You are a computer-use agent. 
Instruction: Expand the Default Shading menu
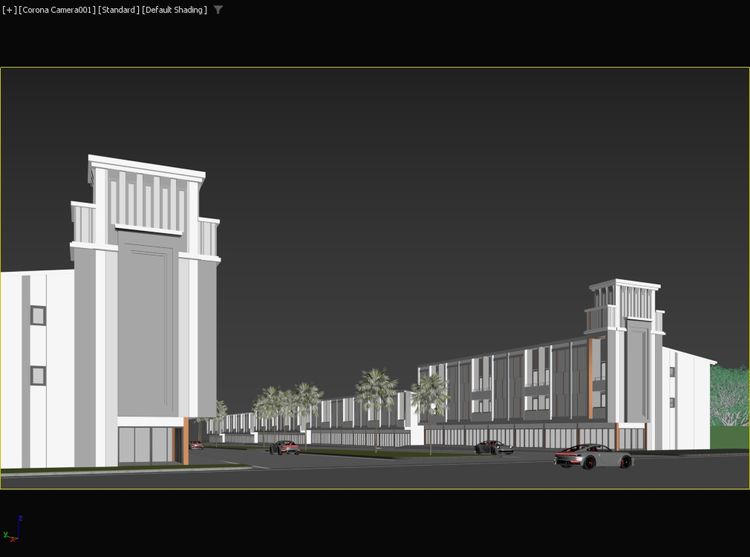click(175, 10)
